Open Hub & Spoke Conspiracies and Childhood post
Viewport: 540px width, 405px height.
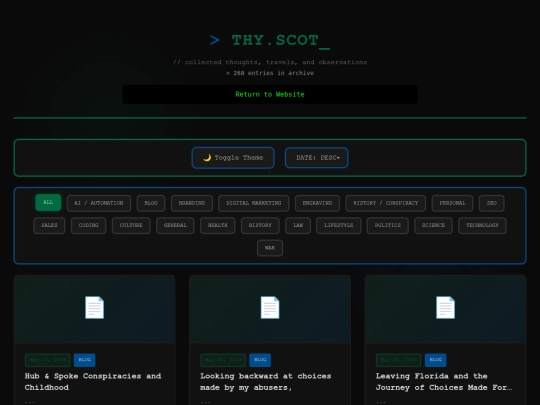(x=93, y=382)
